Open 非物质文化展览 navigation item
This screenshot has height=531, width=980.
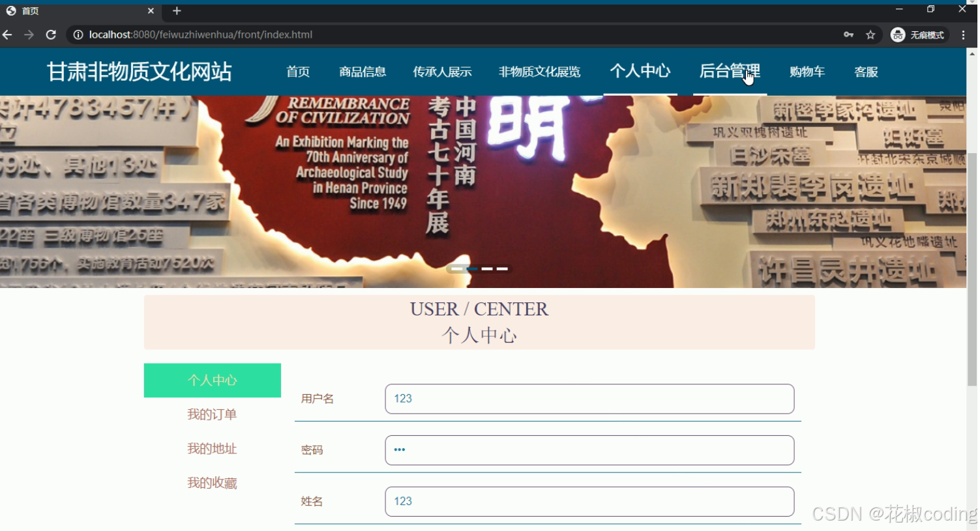(x=539, y=72)
